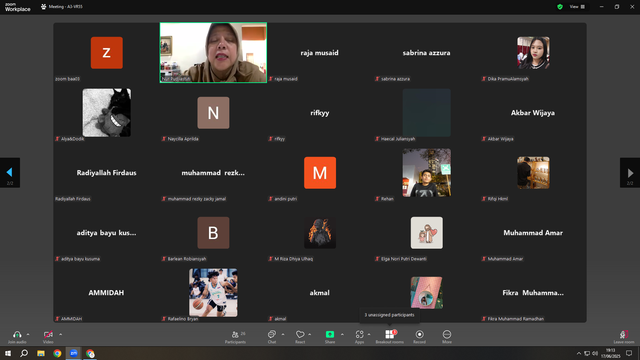
Task: Select Haecal Juliansyah dark avatar tile
Action: tap(427, 113)
